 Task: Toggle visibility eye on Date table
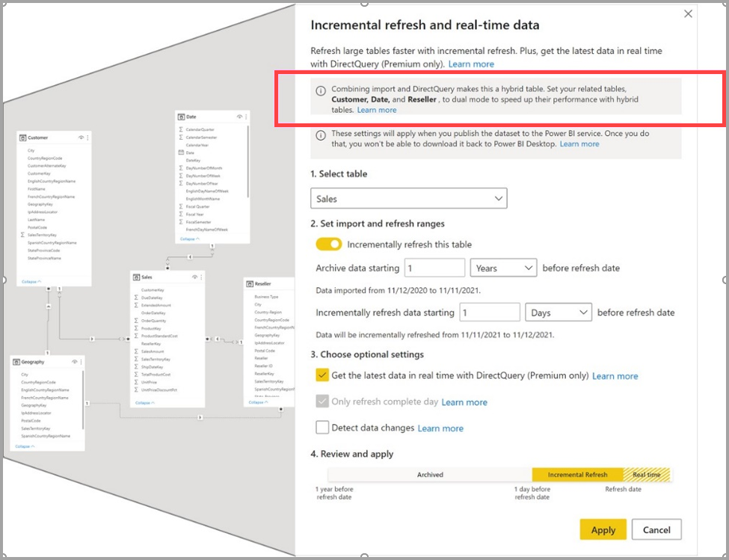click(x=239, y=117)
